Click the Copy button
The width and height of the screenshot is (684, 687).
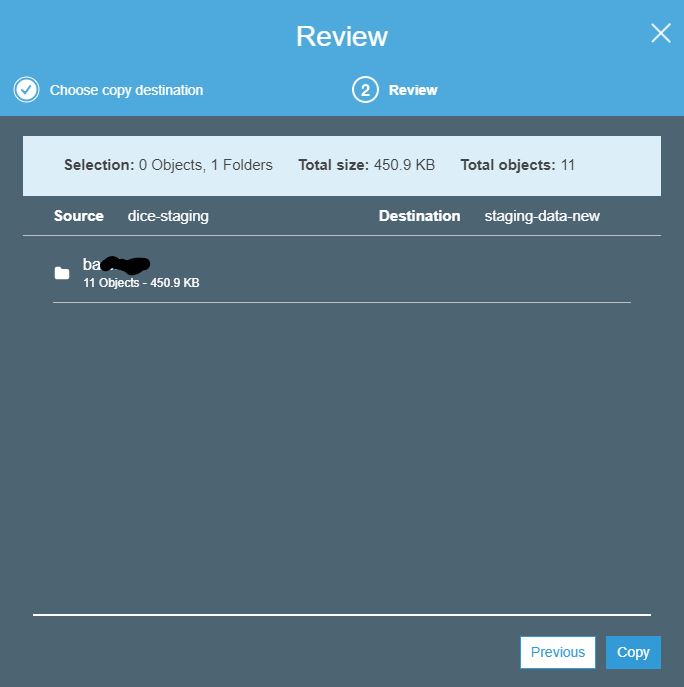tap(633, 652)
